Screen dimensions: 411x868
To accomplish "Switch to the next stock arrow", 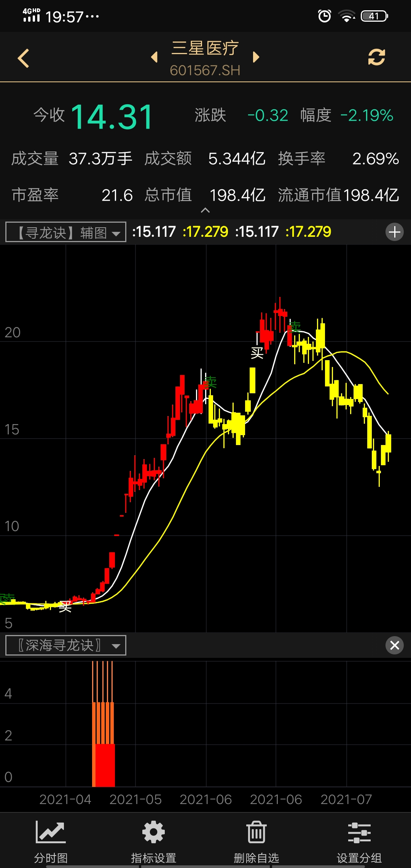I will pos(256,57).
